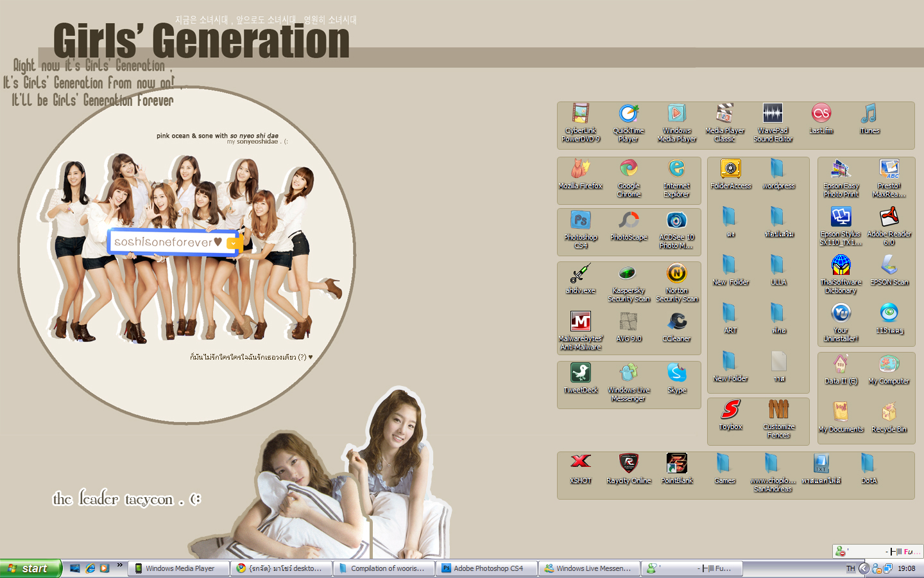Open the Last.fm desktop icon

[x=821, y=119]
